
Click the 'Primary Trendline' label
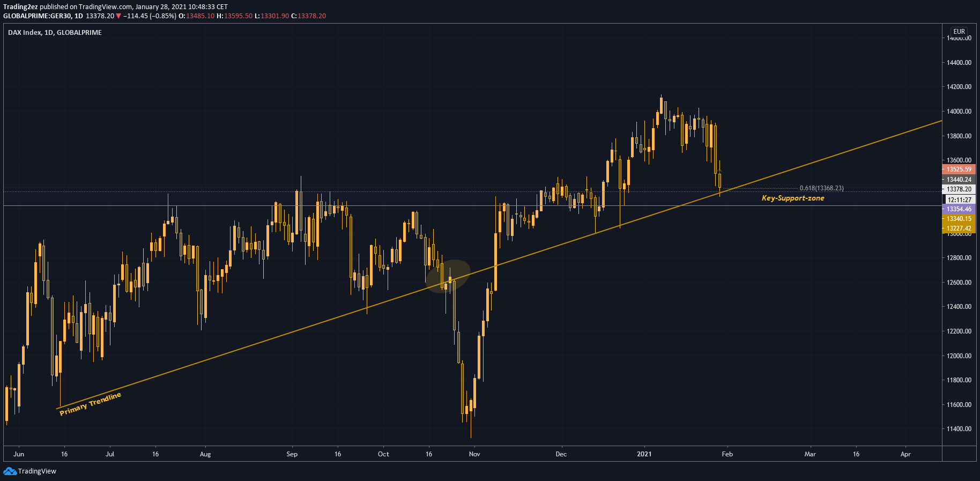90,404
